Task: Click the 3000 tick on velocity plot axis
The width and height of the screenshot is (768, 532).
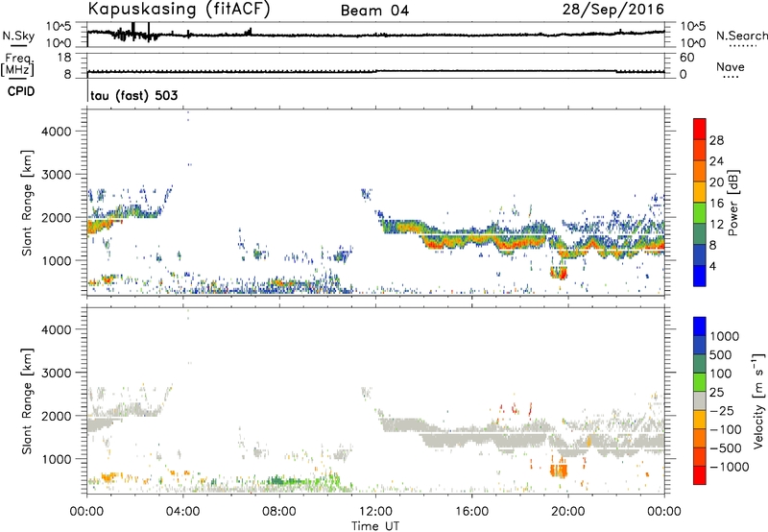Action: pos(57,373)
